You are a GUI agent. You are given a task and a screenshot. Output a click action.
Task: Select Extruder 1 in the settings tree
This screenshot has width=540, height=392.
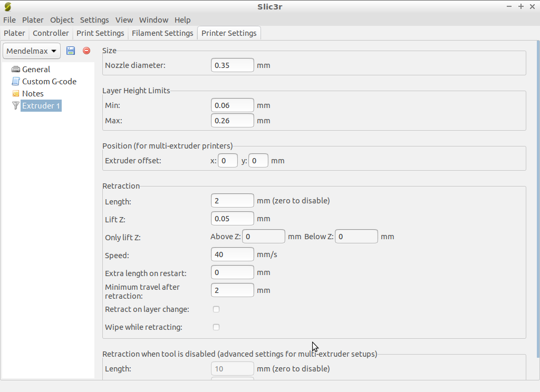coord(41,105)
